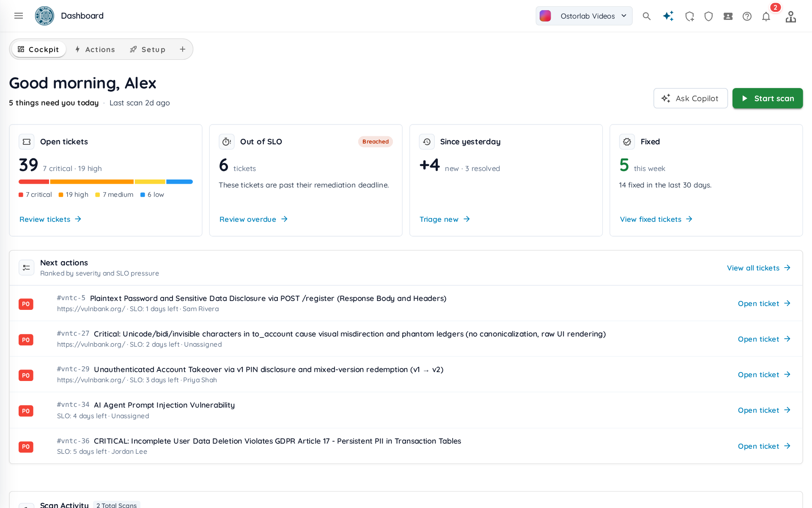Image resolution: width=812 pixels, height=508 pixels.
Task: Click the Next actions checklist icon
Action: click(x=27, y=268)
